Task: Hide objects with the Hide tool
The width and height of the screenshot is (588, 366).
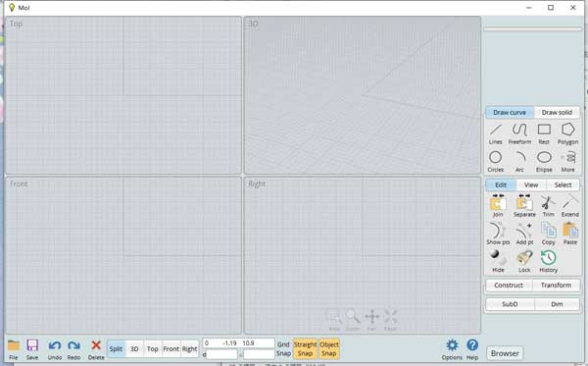Action: (x=498, y=261)
